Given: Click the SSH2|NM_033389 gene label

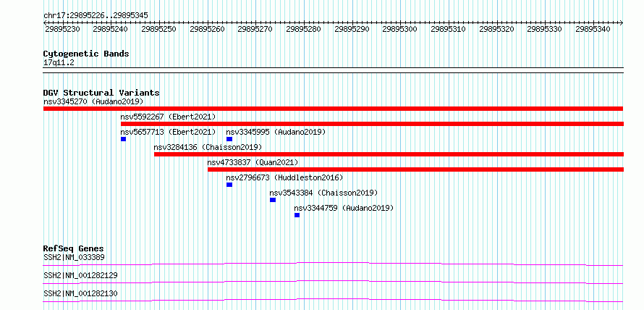Looking at the screenshot, I should click(x=74, y=257).
